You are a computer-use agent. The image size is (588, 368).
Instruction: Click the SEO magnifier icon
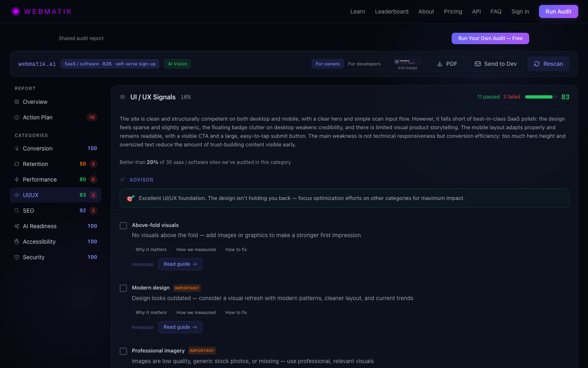17,211
